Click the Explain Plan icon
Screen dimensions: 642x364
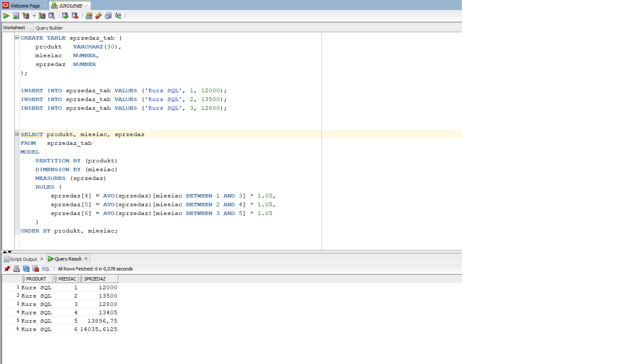tap(26, 16)
